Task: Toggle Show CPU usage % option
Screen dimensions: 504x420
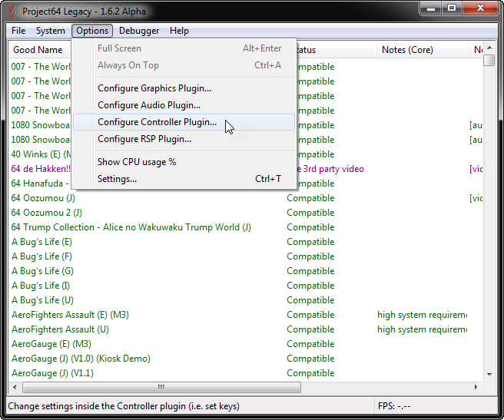Action: pyautogui.click(x=184, y=162)
